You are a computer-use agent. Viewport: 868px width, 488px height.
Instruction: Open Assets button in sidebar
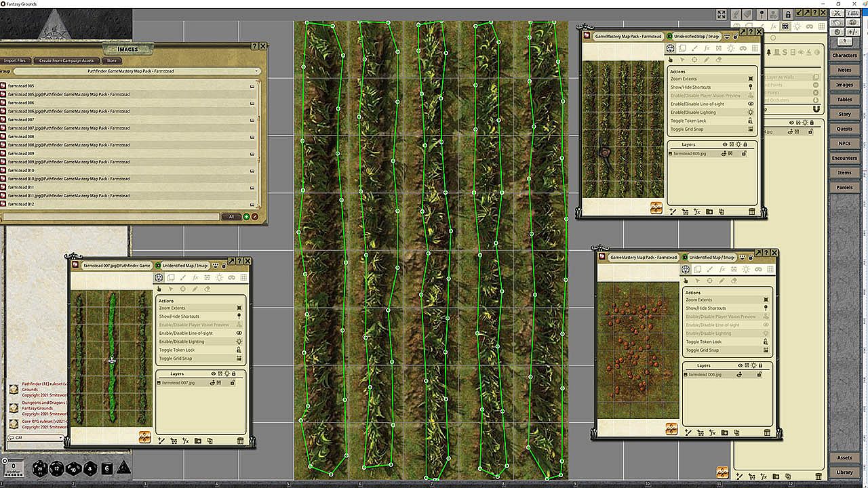(844, 457)
